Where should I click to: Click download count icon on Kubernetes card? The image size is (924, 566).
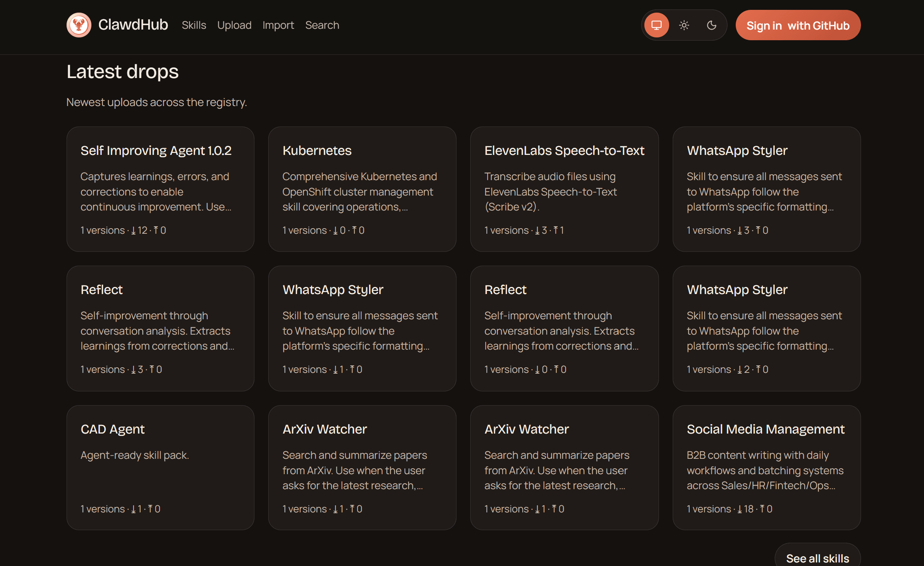coord(335,231)
